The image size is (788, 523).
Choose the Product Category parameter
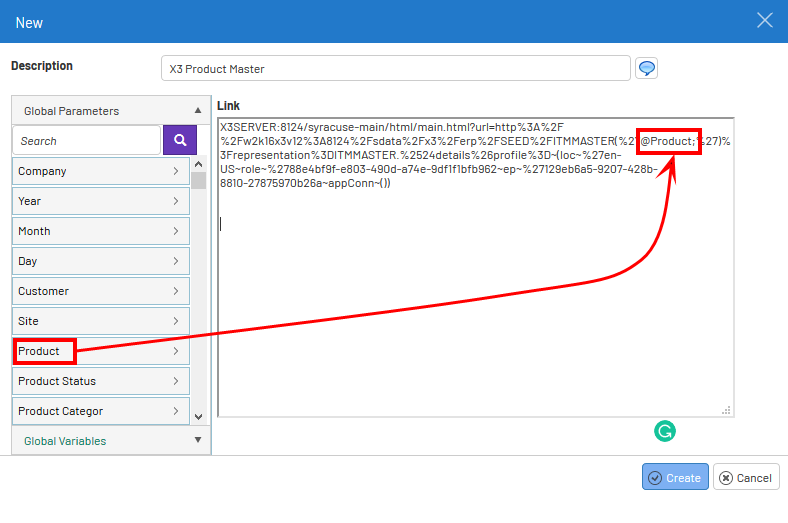[x=100, y=411]
